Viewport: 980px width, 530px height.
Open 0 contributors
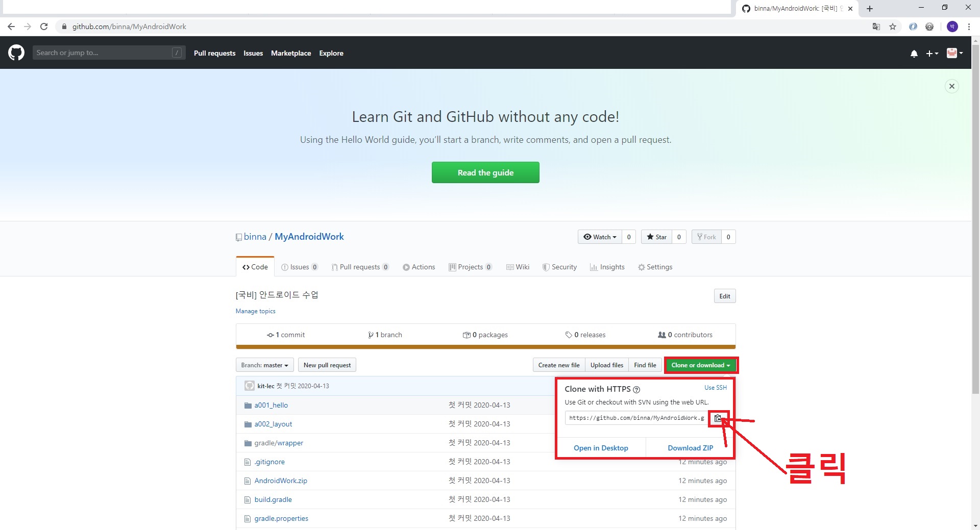click(685, 335)
